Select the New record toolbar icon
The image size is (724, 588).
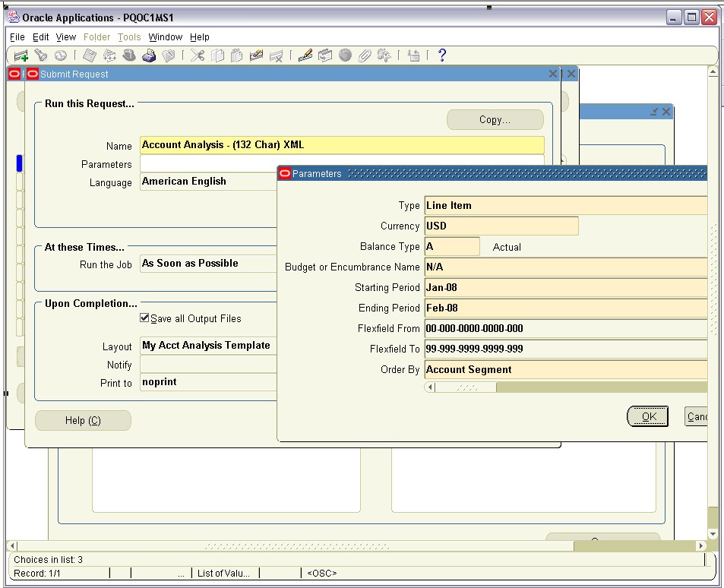(x=20, y=55)
